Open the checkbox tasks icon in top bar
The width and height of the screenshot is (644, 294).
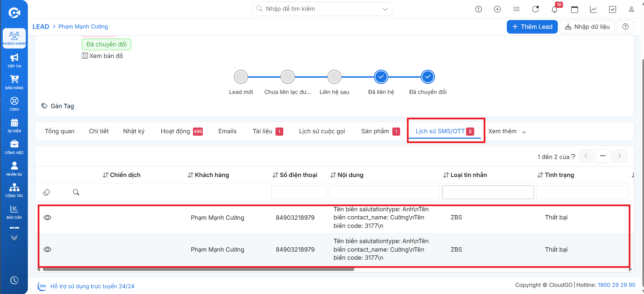point(612,9)
